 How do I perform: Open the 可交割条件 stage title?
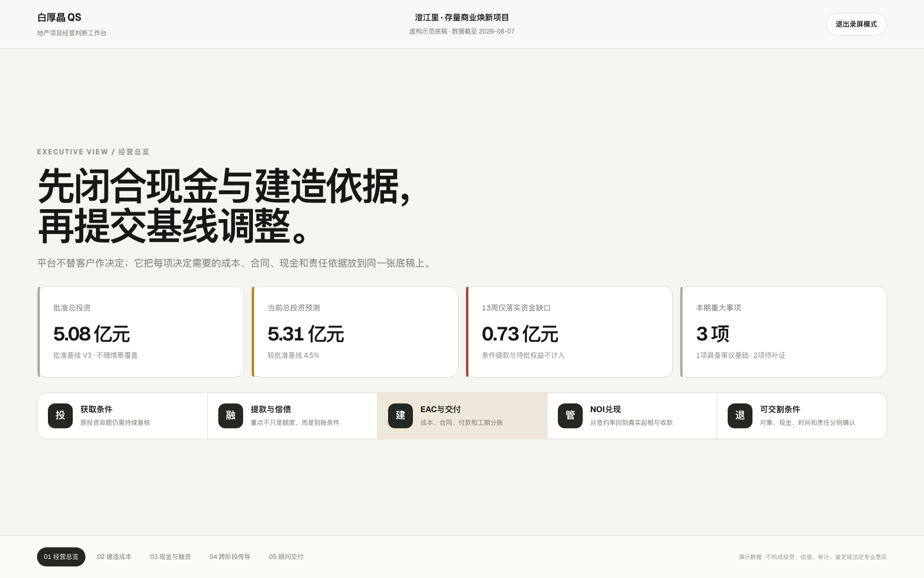click(x=780, y=409)
